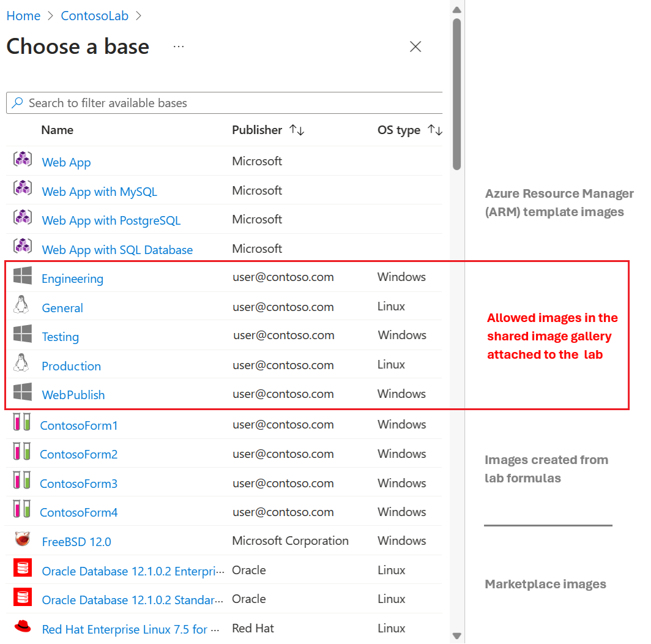The width and height of the screenshot is (651, 644).
Task: Select the FreeBSD 12.0 image
Action: [77, 542]
